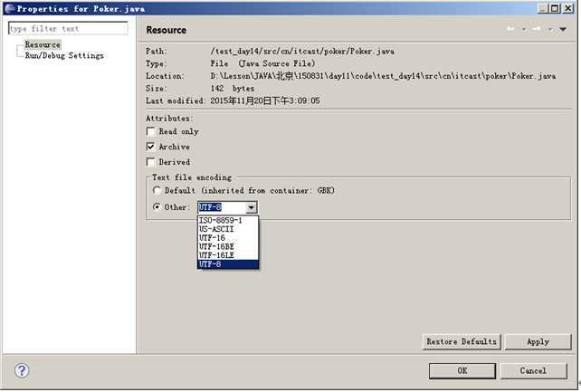Screen dimensions: 581x392
Task: Click the Location value starting D:\Lesson\JAVA
Action: click(383, 76)
